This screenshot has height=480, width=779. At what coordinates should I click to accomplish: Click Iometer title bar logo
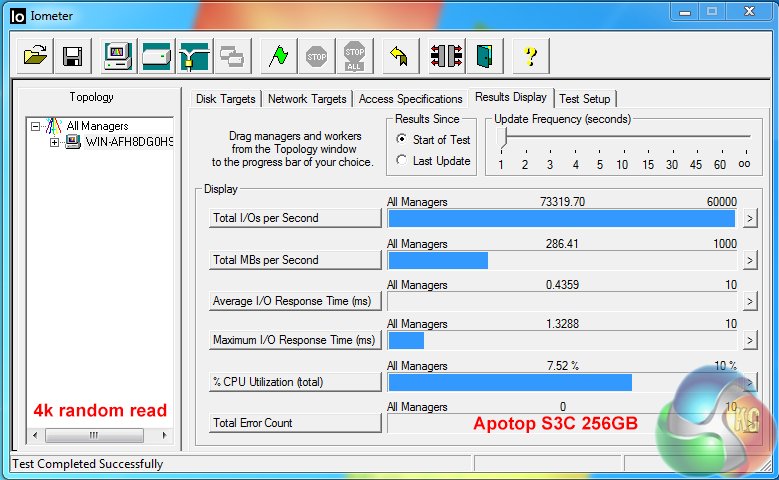tap(17, 16)
